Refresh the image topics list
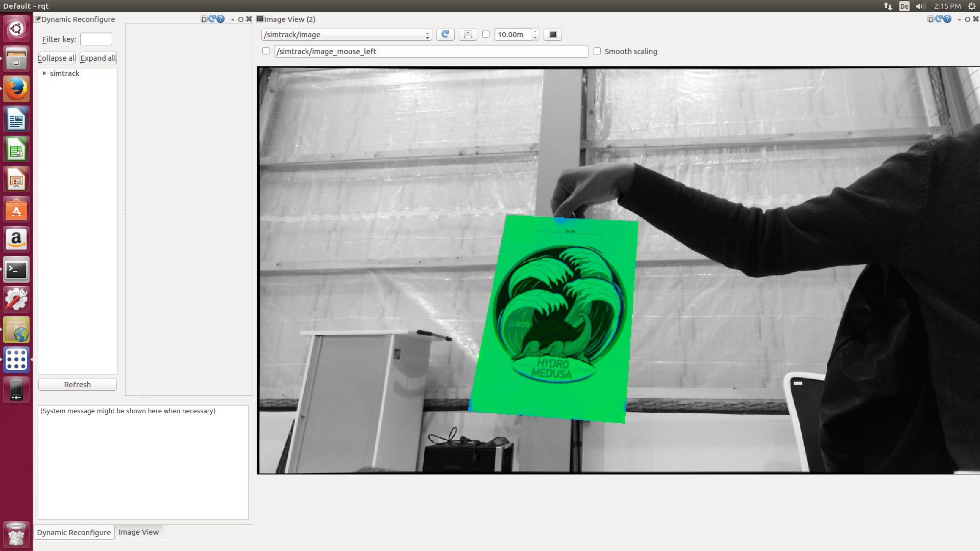 [445, 34]
